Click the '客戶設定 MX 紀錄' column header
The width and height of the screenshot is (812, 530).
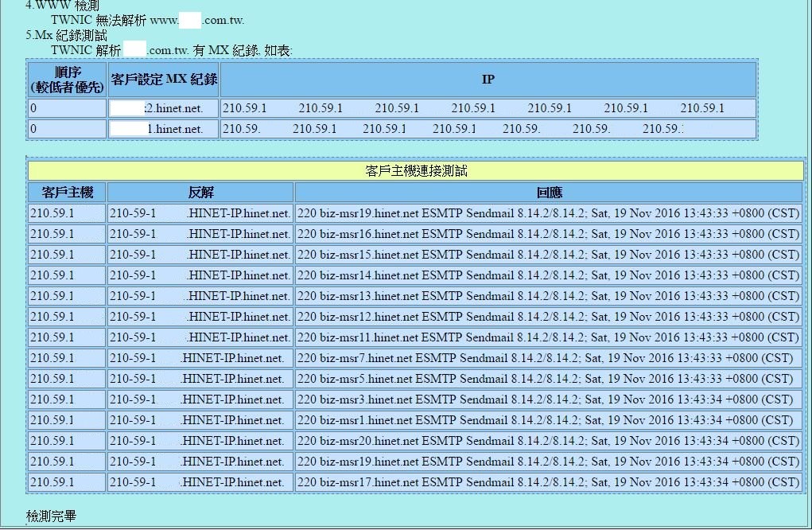[x=164, y=80]
